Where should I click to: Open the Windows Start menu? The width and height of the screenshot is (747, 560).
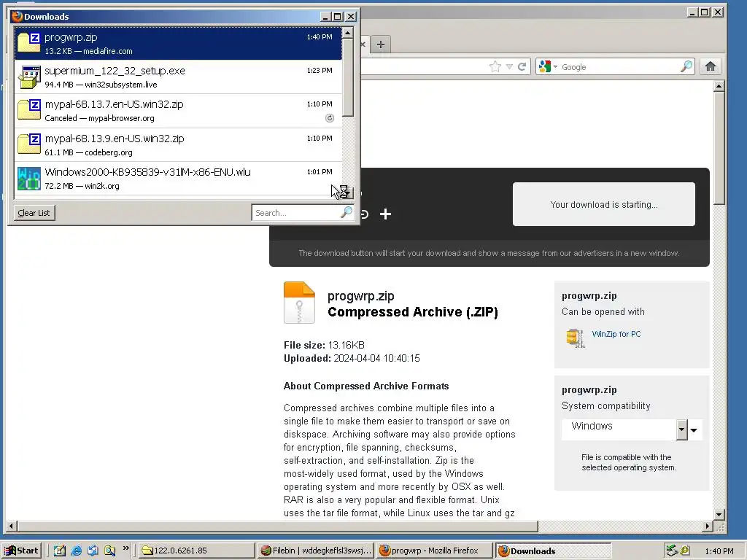21,551
